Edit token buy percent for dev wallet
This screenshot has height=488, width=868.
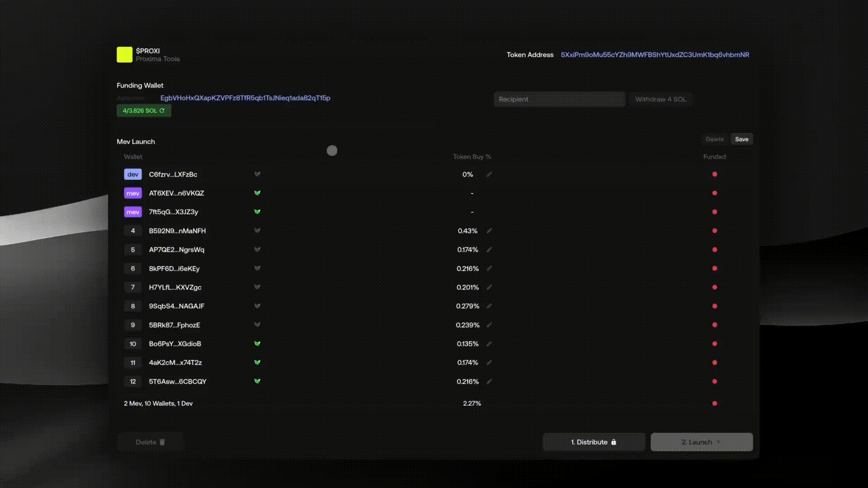click(x=489, y=174)
